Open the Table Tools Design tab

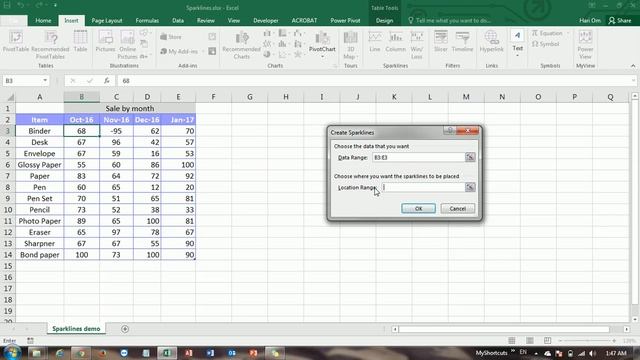pos(384,20)
